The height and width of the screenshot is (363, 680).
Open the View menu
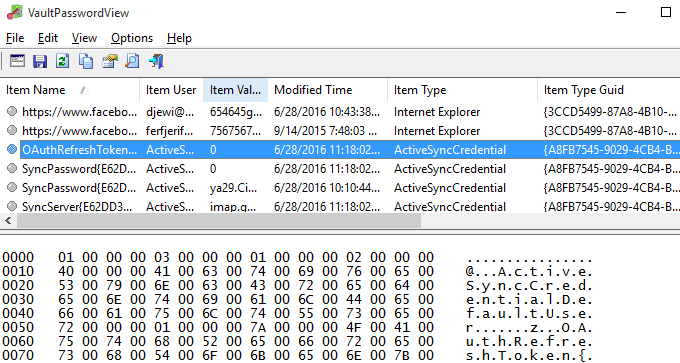[x=84, y=38]
